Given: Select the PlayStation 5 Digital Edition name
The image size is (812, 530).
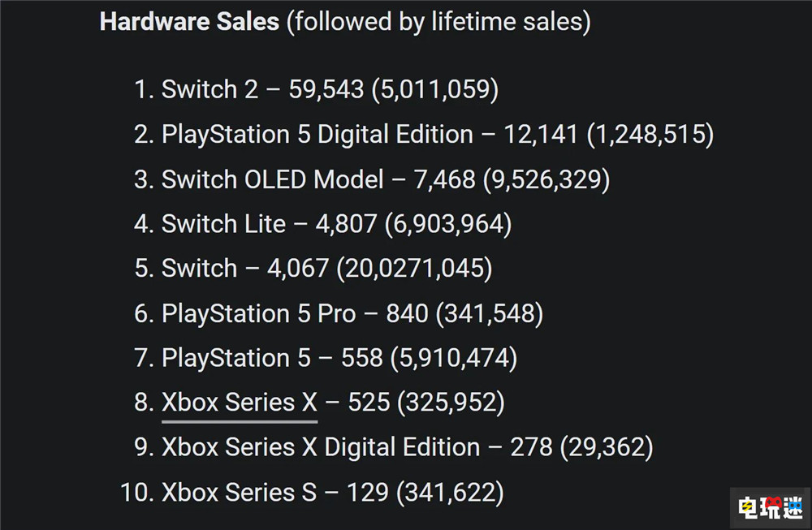Looking at the screenshot, I should pyautogui.click(x=317, y=134).
